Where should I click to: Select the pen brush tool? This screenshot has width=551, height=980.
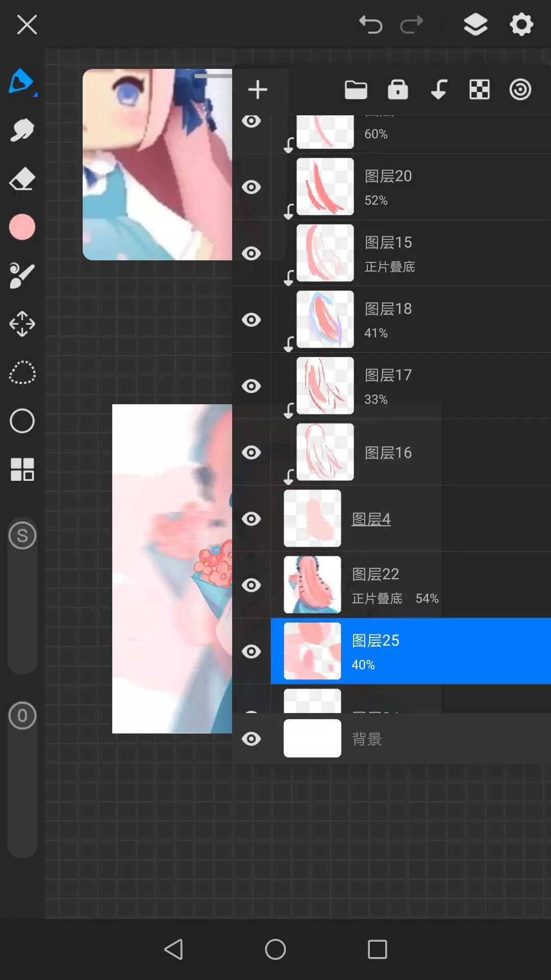pos(22,82)
